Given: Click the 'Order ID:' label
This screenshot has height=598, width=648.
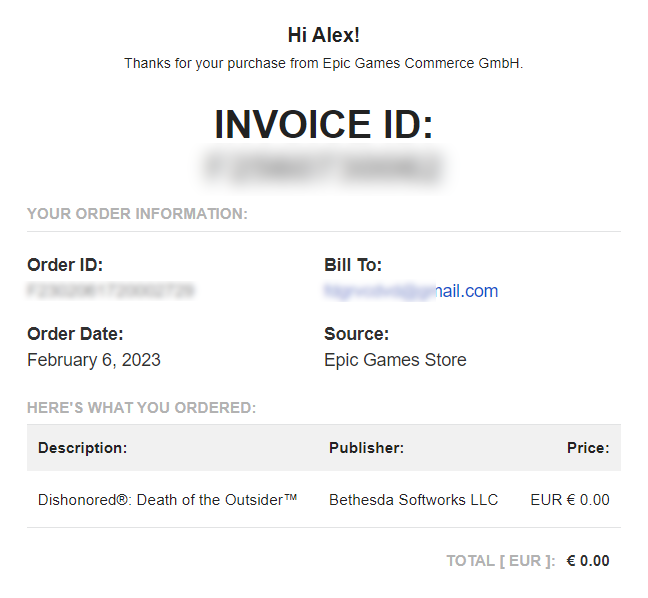Looking at the screenshot, I should pos(65,265).
